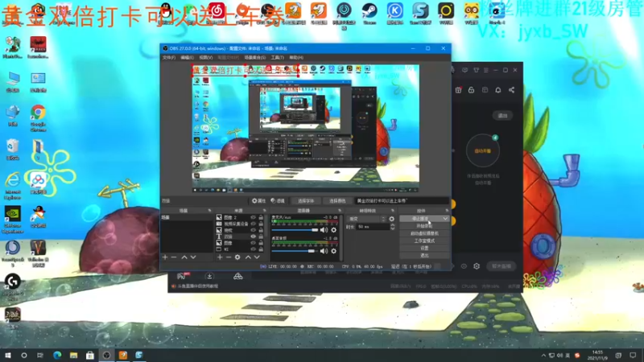This screenshot has width=644, height=362.
Task: Toggle visibility of the fifth source, 图像
Action: [x=253, y=243]
